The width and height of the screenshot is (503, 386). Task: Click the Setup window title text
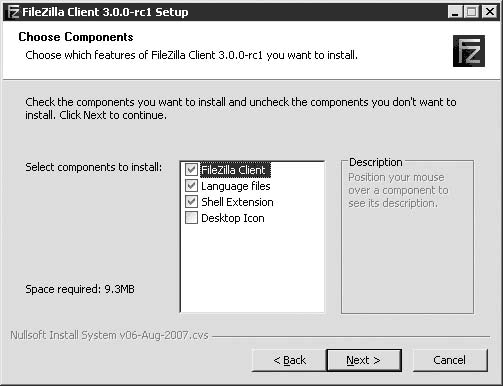[x=105, y=12]
